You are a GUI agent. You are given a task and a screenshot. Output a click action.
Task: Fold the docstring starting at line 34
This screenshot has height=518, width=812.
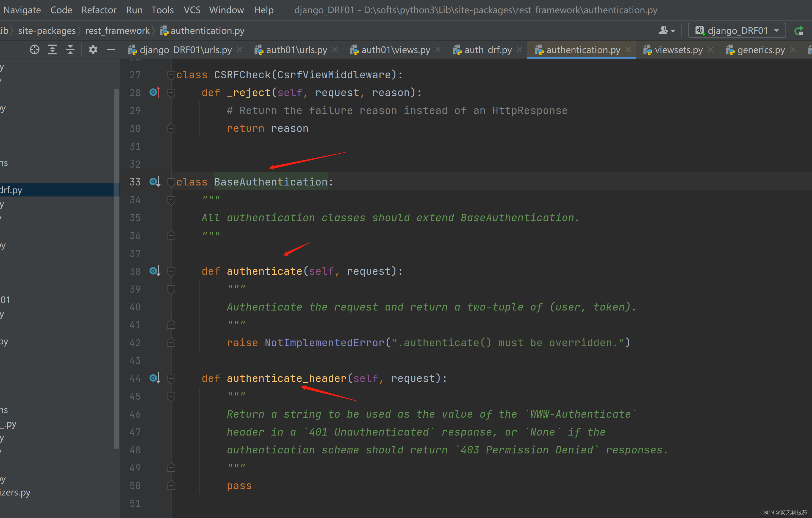171,200
